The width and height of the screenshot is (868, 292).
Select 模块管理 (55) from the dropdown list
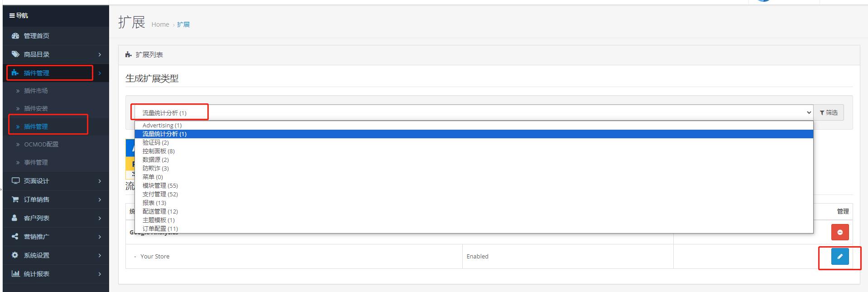(160, 185)
